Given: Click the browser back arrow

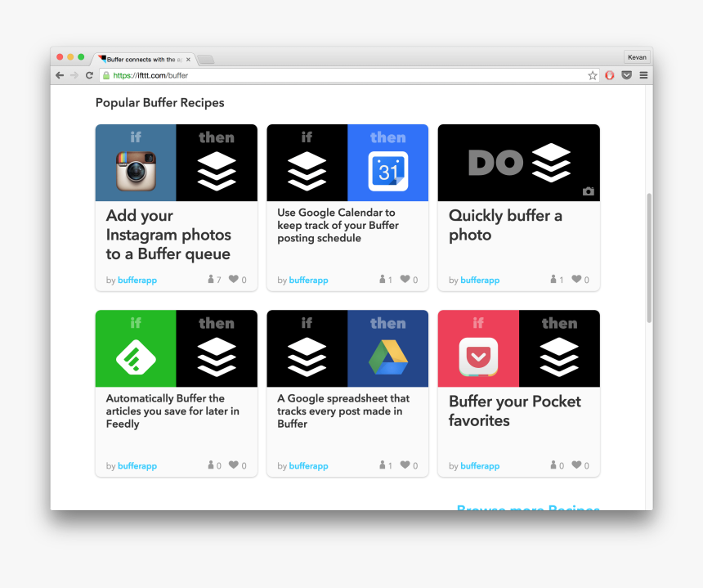Looking at the screenshot, I should [60, 75].
